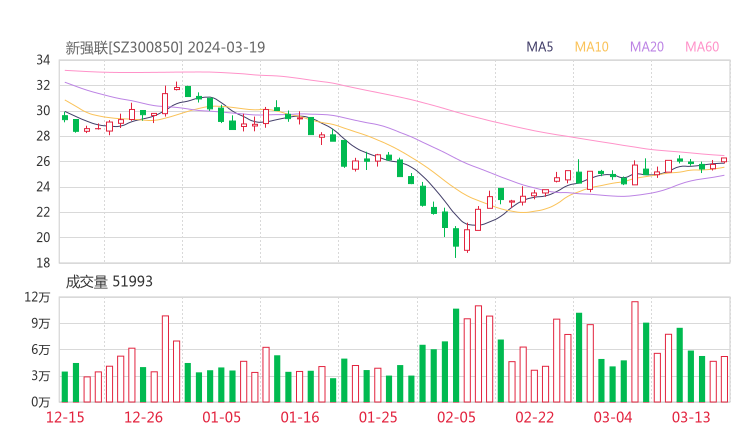740x440 pixels.
Task: Click the price axis value 32
Action: [x=43, y=85]
